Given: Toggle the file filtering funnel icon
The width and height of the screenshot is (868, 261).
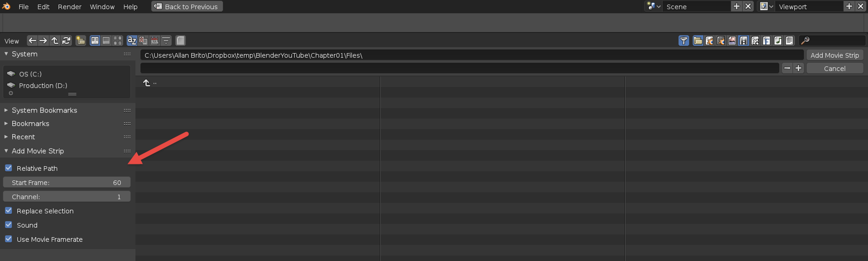Looking at the screenshot, I should coord(684,41).
